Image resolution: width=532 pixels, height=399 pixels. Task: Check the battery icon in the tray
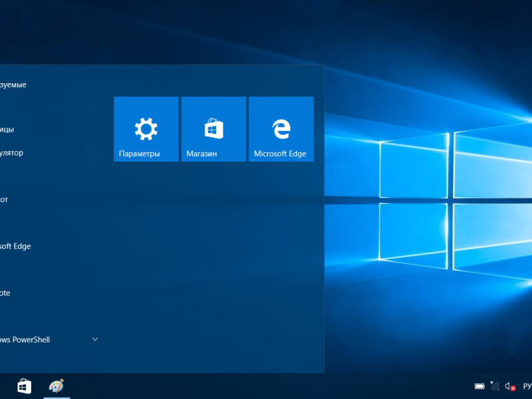(x=479, y=386)
